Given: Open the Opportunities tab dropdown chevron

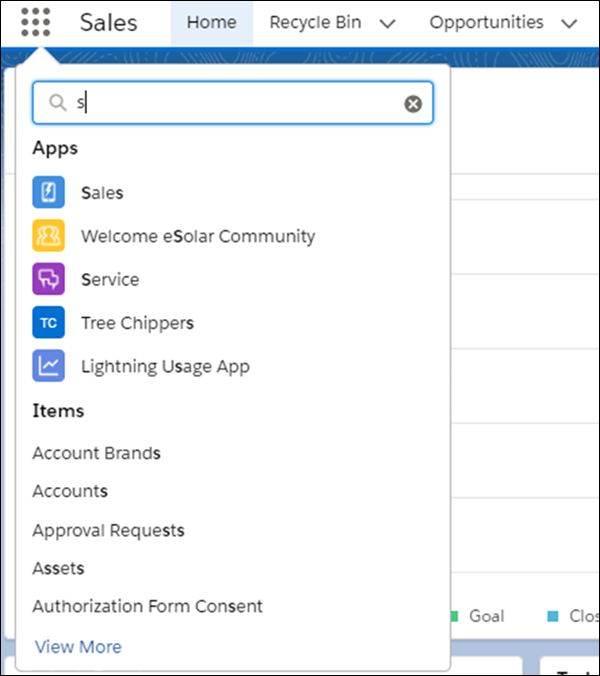Looking at the screenshot, I should coord(569,23).
